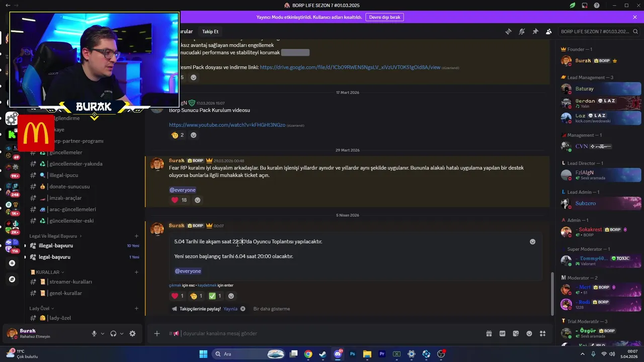Viewport: 644px width, 362px height.
Task: Open the güncellemeler-yakında channel
Action: 85,163
